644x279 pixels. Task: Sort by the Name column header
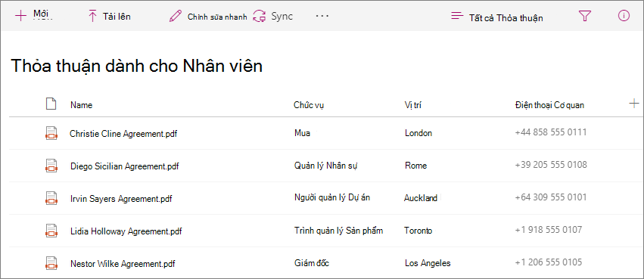click(x=81, y=105)
